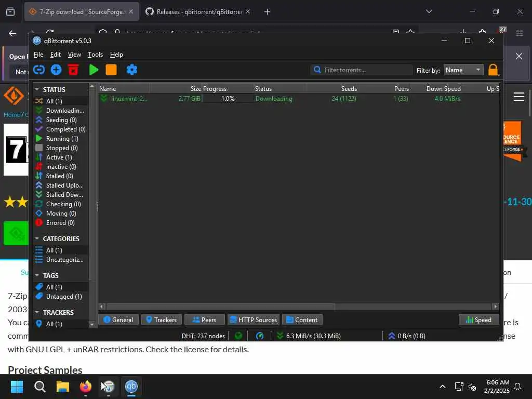Open the View menu
Image resolution: width=532 pixels, height=399 pixels.
pos(74,55)
